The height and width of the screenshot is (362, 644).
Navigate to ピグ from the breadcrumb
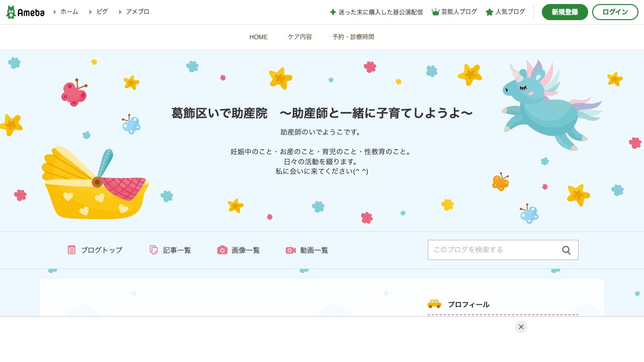102,12
